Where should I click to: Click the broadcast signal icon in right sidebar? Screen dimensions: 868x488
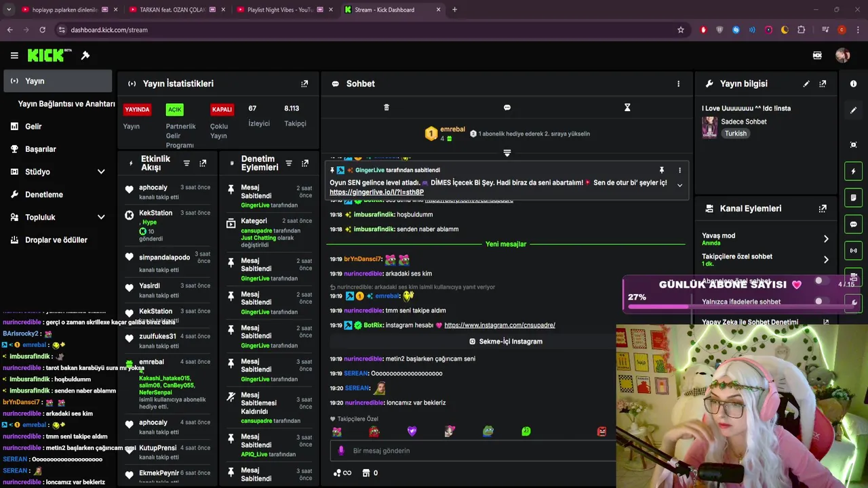pyautogui.click(x=853, y=251)
